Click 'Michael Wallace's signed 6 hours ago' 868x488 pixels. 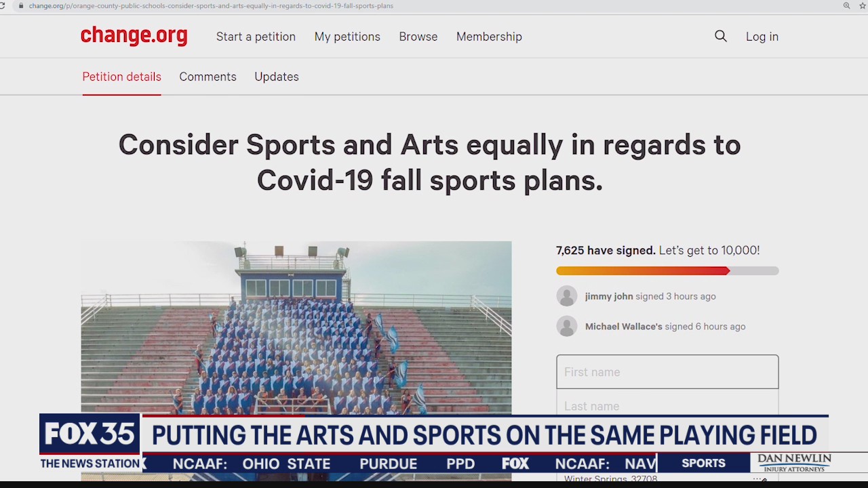coord(665,326)
